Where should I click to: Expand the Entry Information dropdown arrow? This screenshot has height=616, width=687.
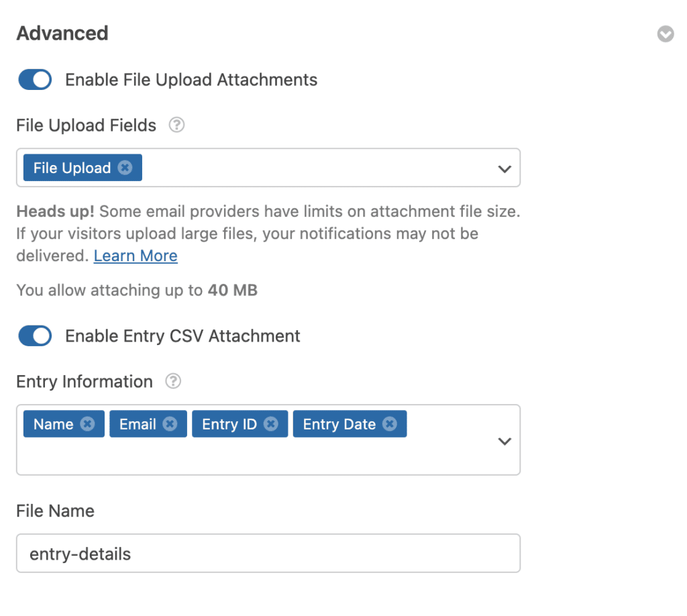[505, 441]
